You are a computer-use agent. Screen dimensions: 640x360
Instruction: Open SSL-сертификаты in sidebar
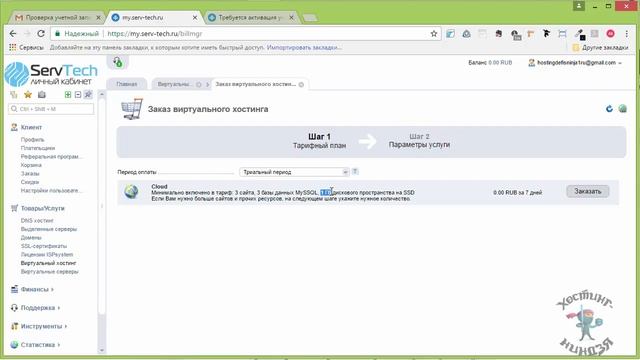coord(44,246)
